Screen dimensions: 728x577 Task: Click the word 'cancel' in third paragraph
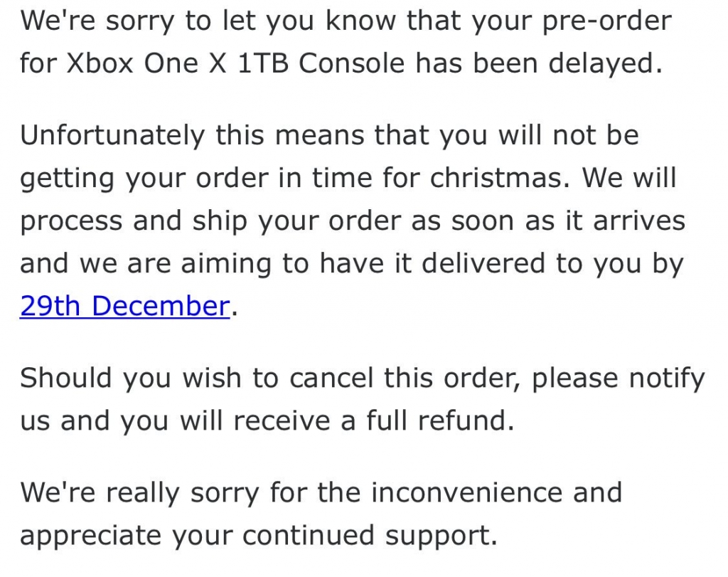point(331,378)
